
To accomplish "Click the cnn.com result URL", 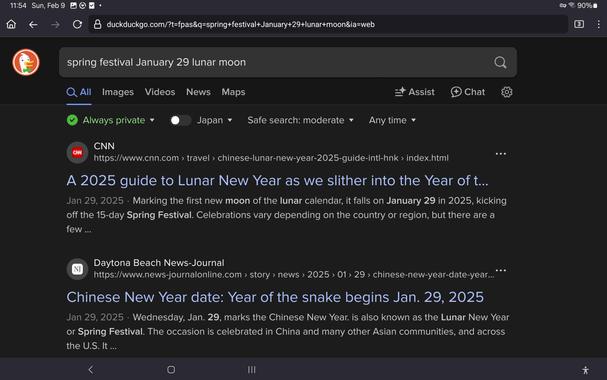I will [x=271, y=158].
